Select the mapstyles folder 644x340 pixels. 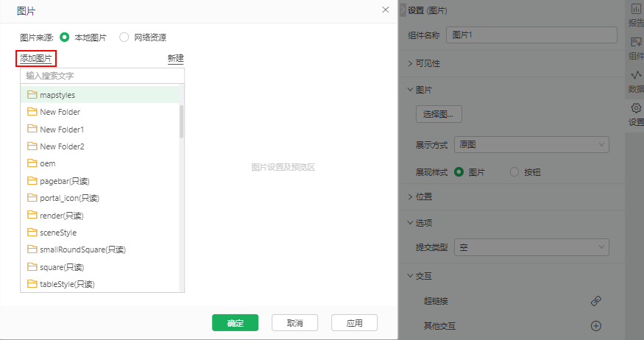(x=57, y=95)
